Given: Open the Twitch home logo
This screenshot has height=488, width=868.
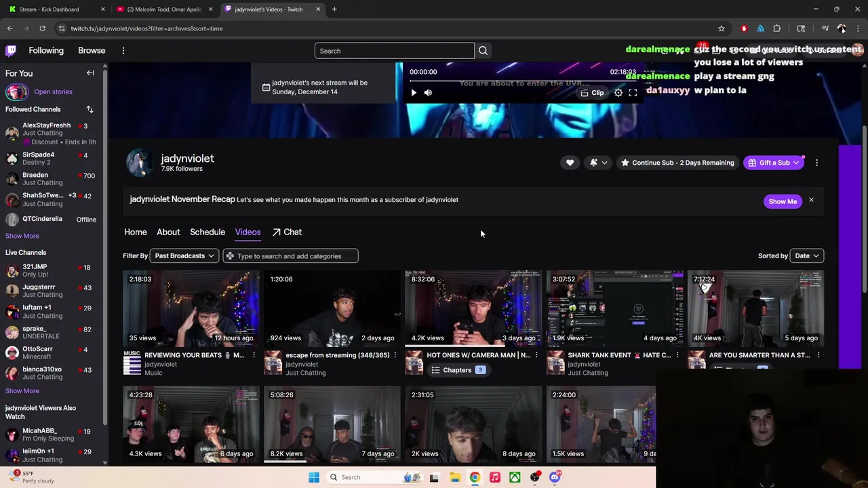Looking at the screenshot, I should [x=11, y=51].
